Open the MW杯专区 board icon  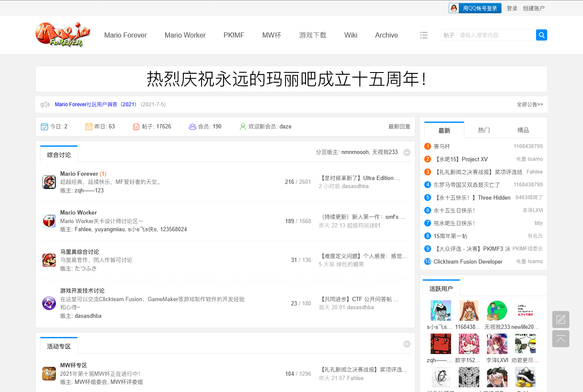pos(49,374)
